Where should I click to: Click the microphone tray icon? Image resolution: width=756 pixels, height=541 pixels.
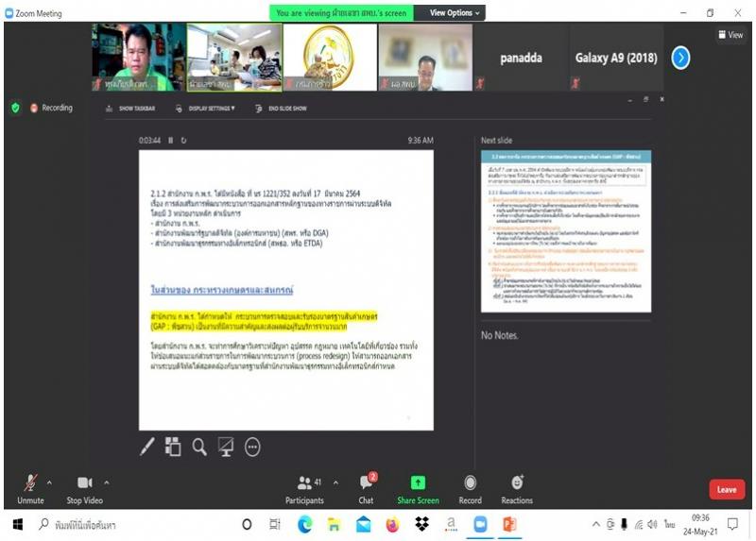point(624,524)
